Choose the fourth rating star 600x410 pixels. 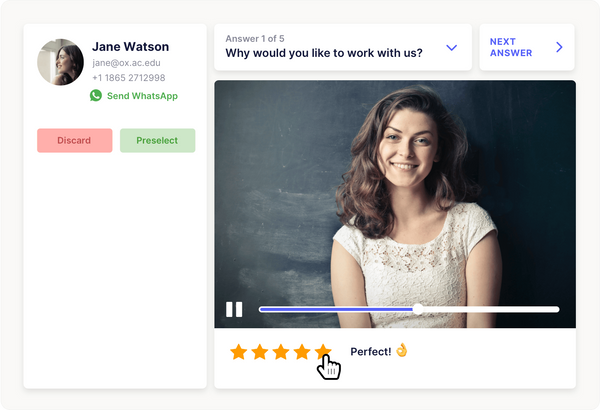click(x=301, y=352)
